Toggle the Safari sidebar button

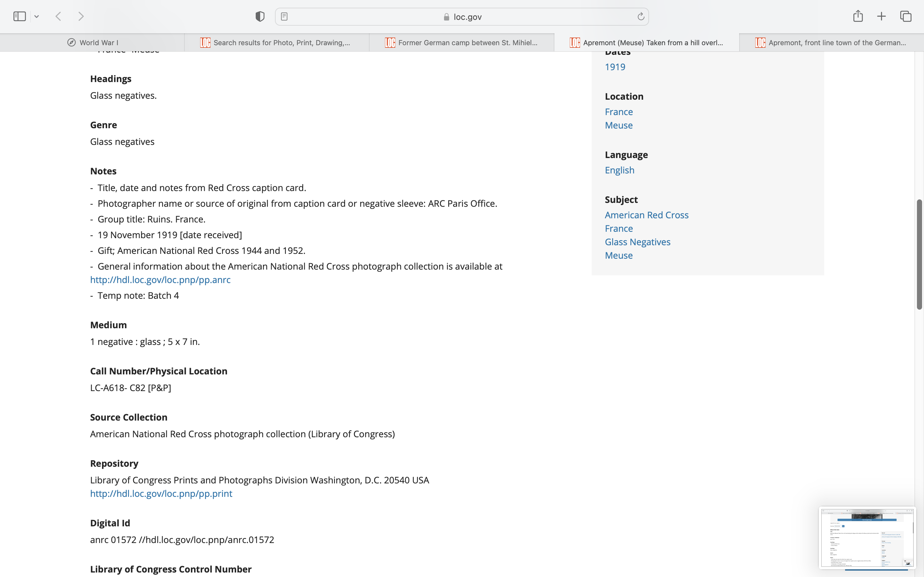[x=20, y=16]
